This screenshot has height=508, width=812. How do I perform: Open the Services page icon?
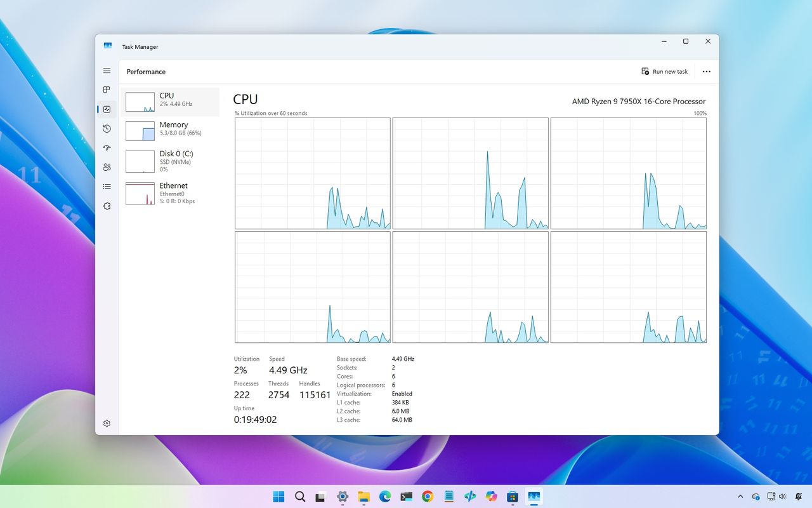107,206
